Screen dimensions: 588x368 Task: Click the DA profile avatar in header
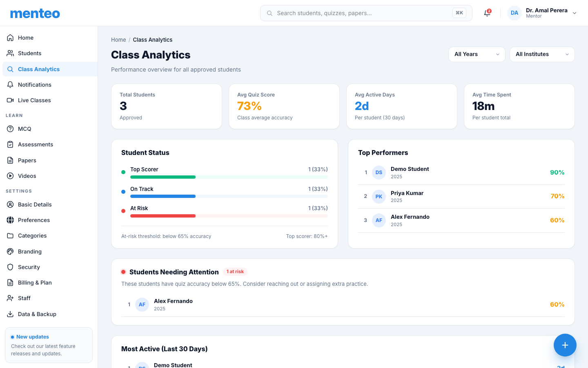tap(514, 13)
